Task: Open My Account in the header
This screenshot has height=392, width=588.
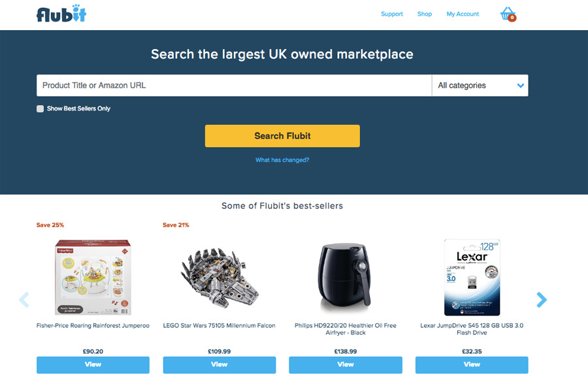Action: pos(463,14)
